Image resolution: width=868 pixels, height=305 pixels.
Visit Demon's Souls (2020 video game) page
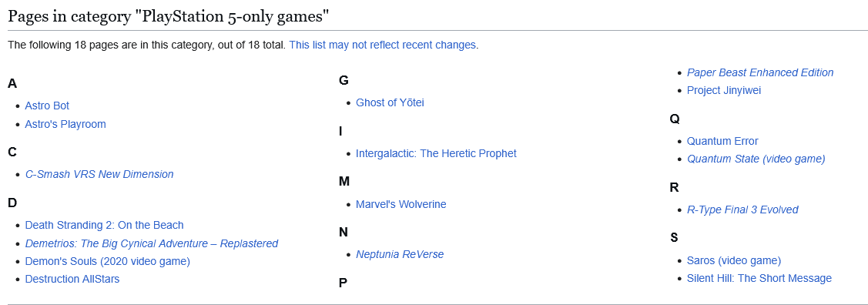107,261
